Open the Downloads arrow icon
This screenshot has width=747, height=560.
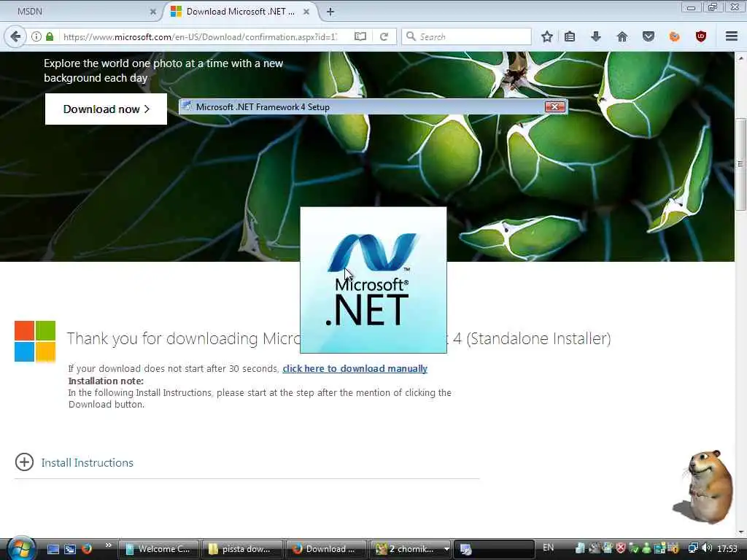point(596,36)
